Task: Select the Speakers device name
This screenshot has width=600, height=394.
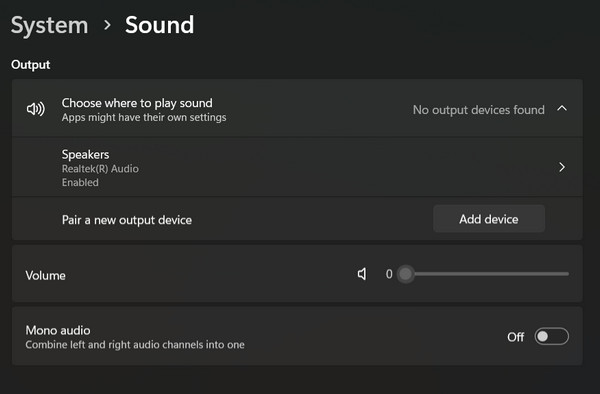Action: pyautogui.click(x=85, y=155)
